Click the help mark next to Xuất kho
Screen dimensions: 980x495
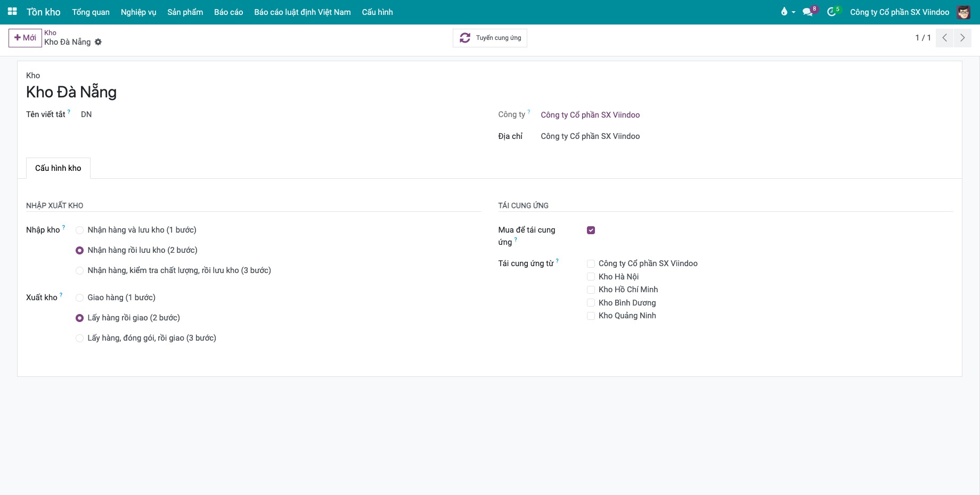[61, 295]
